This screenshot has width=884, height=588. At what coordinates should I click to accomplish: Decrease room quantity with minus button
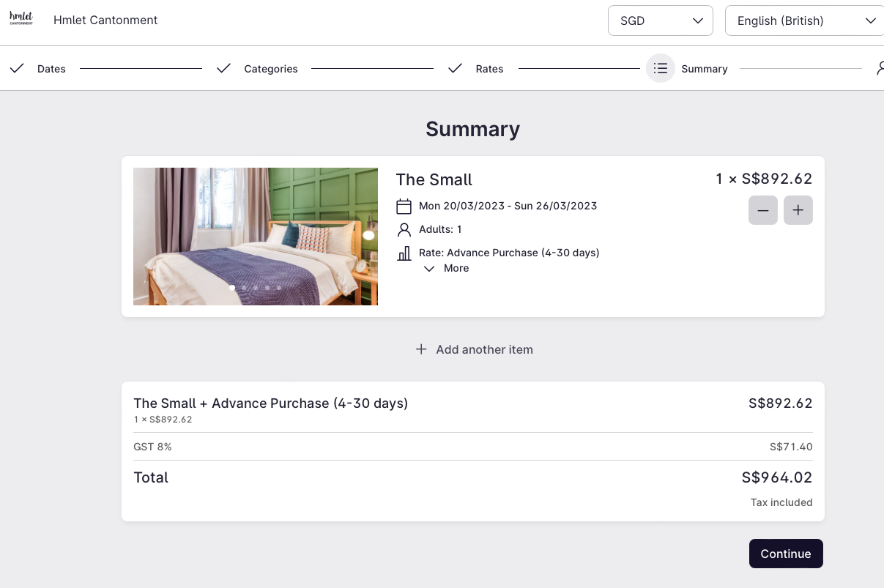(x=762, y=211)
